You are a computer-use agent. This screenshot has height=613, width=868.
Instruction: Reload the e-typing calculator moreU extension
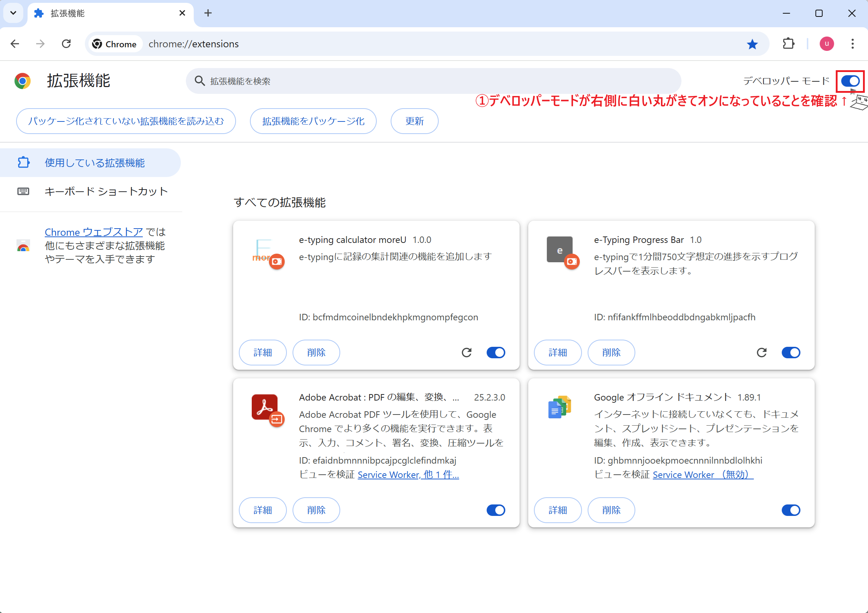click(467, 353)
